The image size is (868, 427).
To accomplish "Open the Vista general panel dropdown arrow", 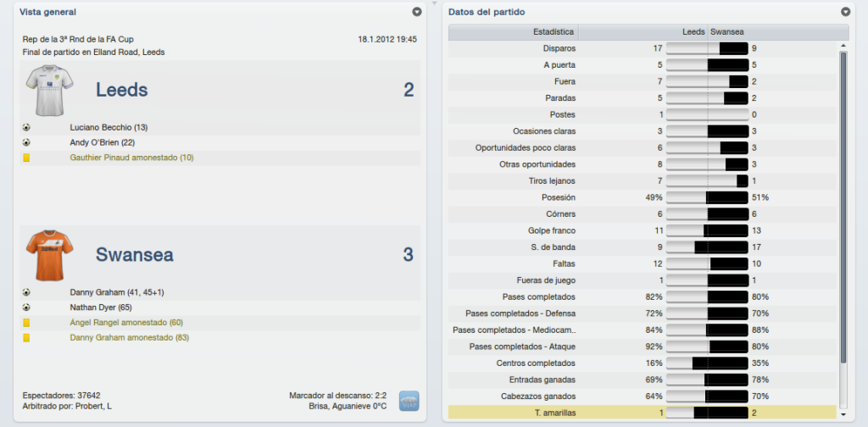I will (417, 12).
